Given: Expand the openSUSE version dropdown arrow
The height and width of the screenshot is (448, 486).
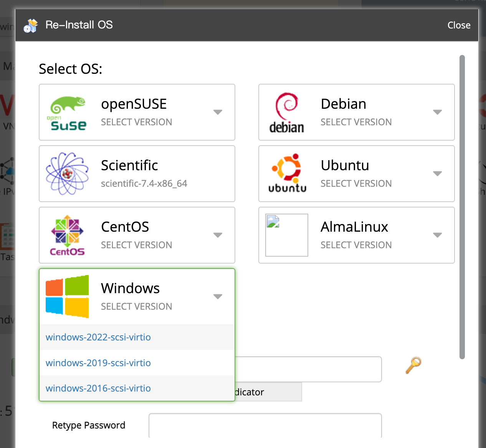Looking at the screenshot, I should click(218, 112).
